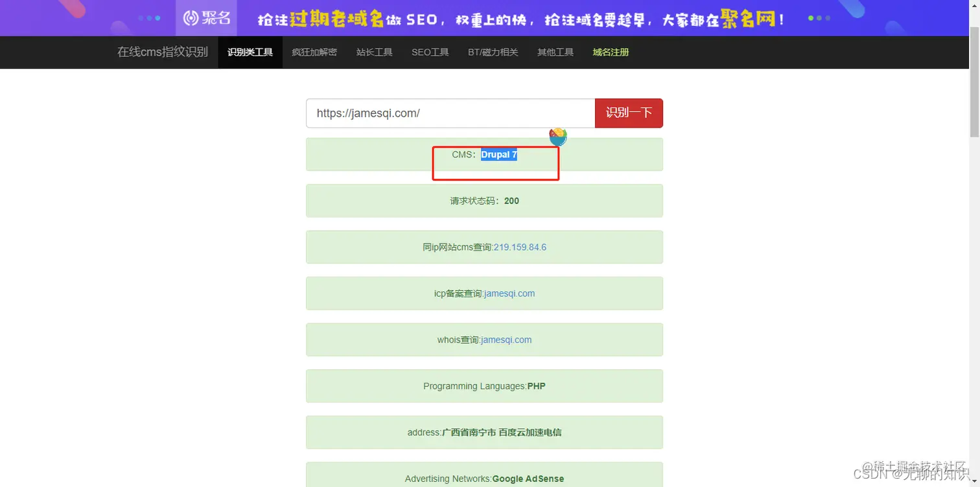Click the red 识别一下 button
This screenshot has height=487, width=980.
pos(628,113)
